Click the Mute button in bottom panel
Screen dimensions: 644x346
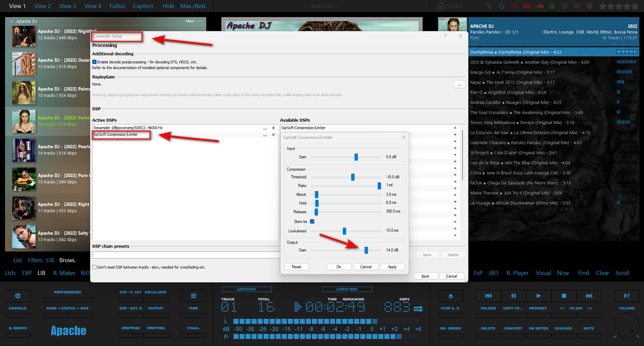coord(589,328)
